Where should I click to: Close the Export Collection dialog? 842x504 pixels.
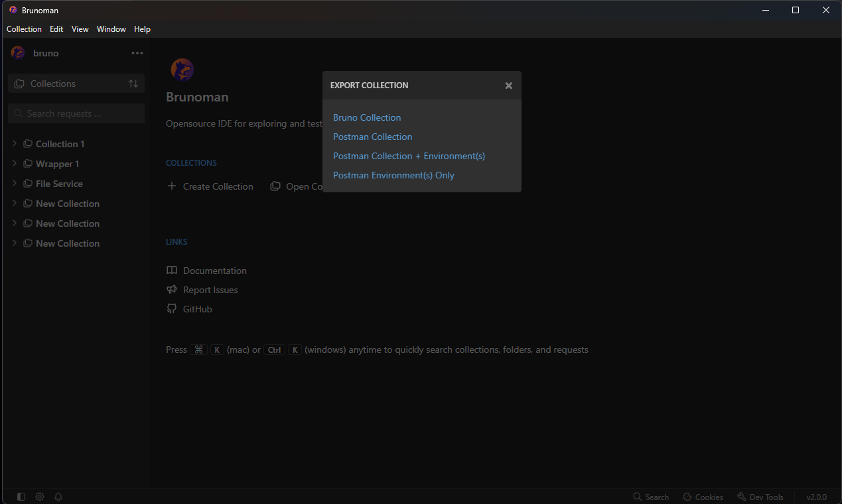[508, 86]
